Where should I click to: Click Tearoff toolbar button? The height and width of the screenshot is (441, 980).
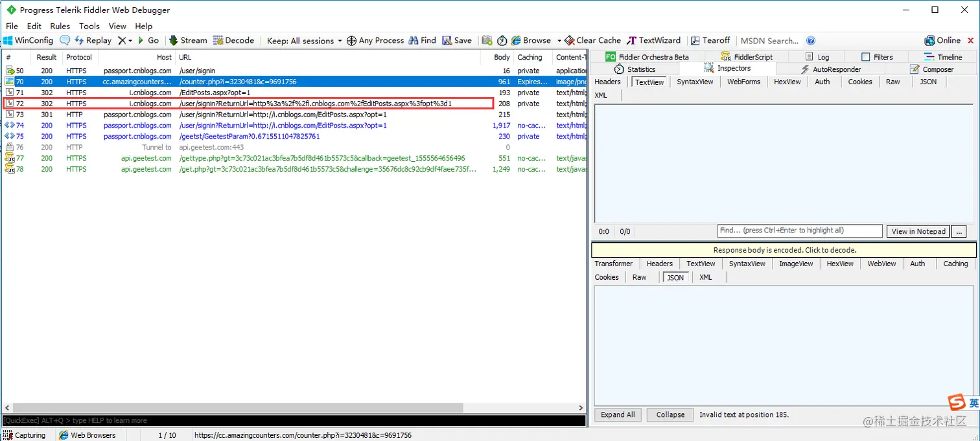pyautogui.click(x=710, y=40)
